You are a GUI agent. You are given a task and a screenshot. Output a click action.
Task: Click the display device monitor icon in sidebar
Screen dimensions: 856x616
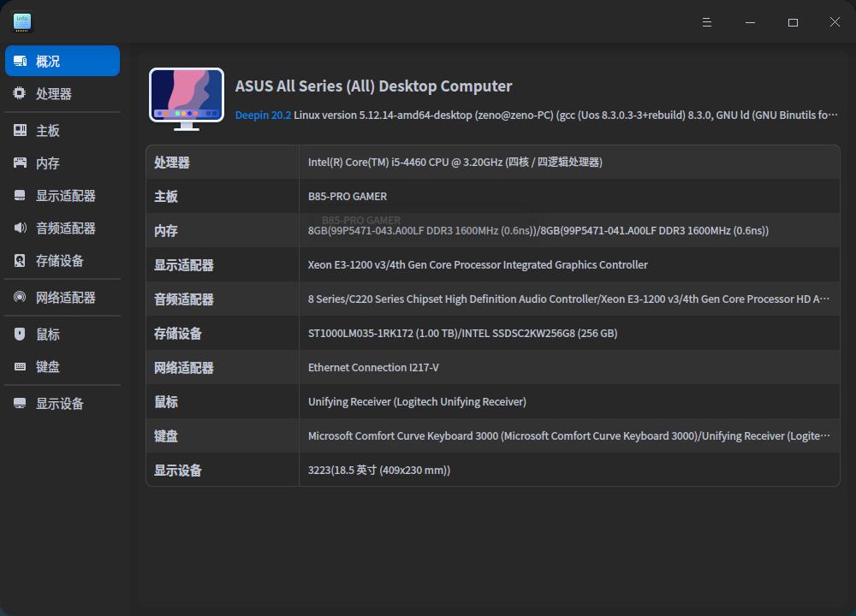coord(21,403)
